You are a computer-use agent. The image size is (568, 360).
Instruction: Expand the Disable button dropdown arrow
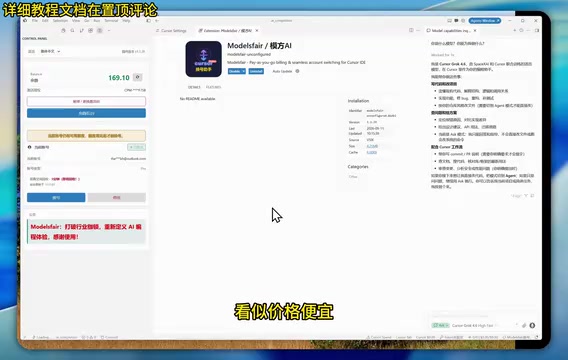[x=243, y=71]
